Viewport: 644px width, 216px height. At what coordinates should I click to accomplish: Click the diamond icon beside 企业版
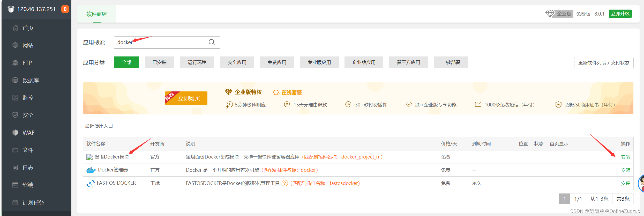point(550,13)
